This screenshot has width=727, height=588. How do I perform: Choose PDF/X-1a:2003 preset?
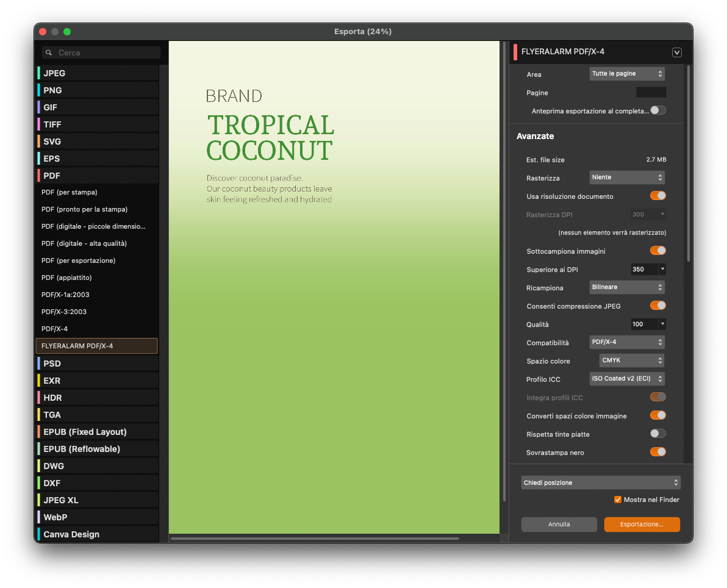click(x=98, y=295)
